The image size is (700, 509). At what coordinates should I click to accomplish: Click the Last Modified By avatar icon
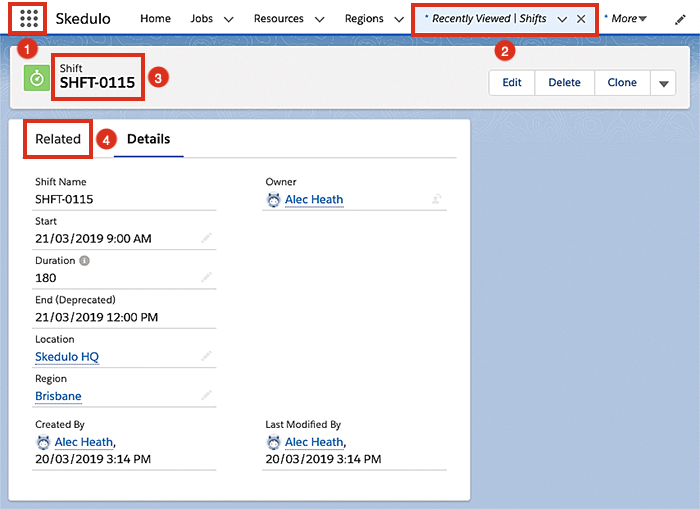[x=273, y=442]
